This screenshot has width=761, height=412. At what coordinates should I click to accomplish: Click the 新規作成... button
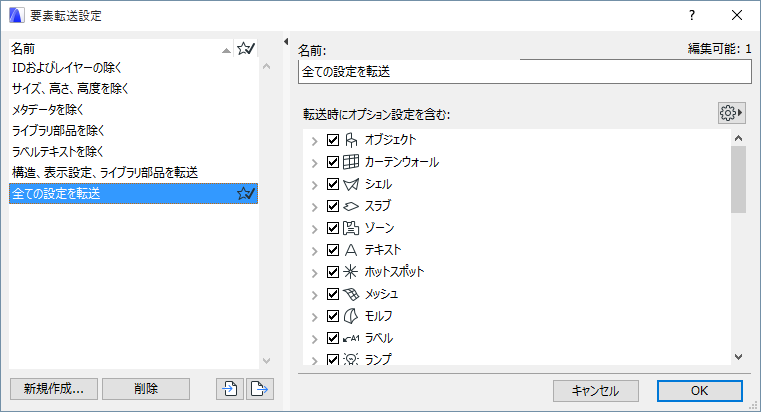coord(54,389)
